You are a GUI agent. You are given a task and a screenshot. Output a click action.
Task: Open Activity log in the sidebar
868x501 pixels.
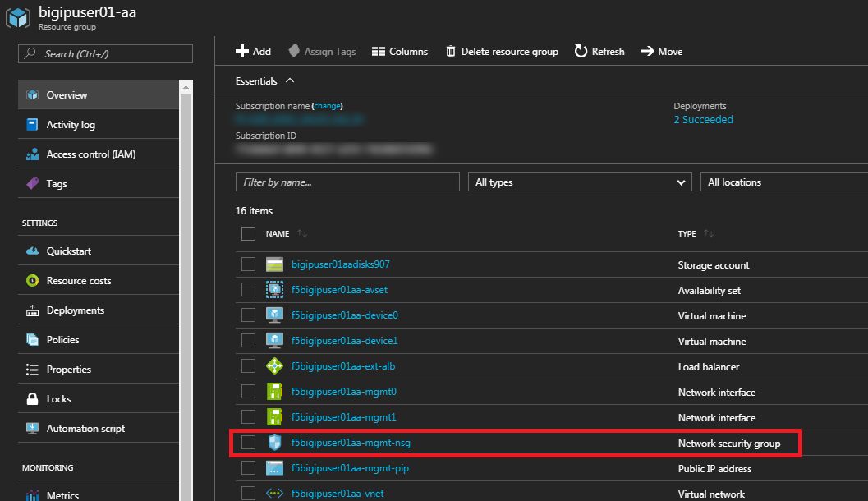click(x=99, y=125)
